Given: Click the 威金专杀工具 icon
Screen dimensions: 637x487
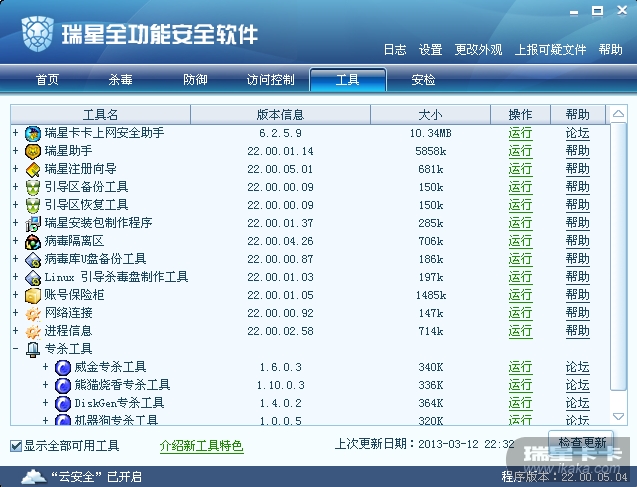Looking at the screenshot, I should pos(63,368).
